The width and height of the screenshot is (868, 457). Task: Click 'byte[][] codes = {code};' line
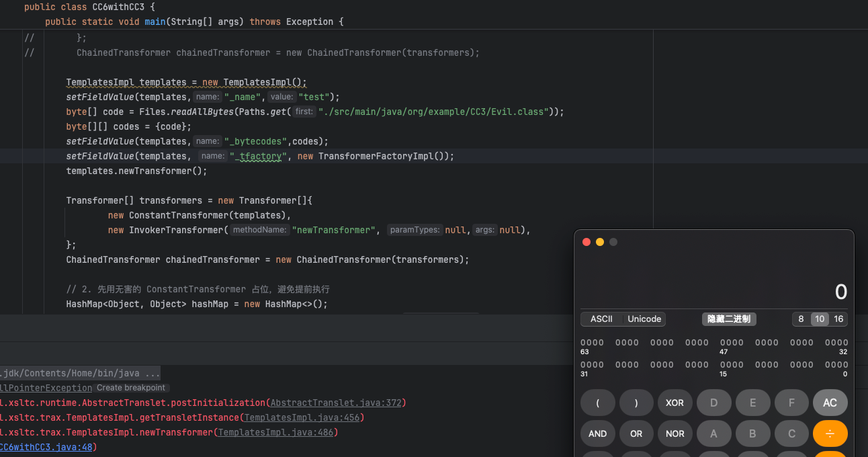[x=129, y=126]
